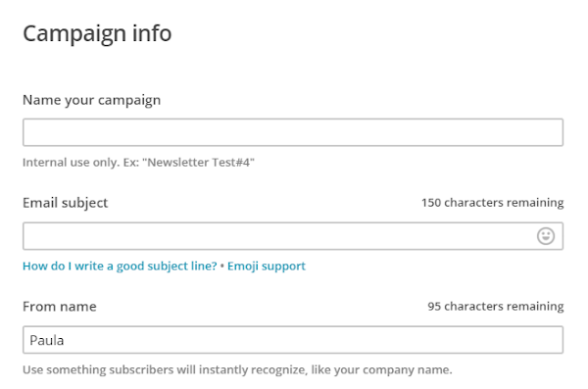Click the 'Newsletter Test#4' example text
The image size is (588, 389).
(x=198, y=163)
